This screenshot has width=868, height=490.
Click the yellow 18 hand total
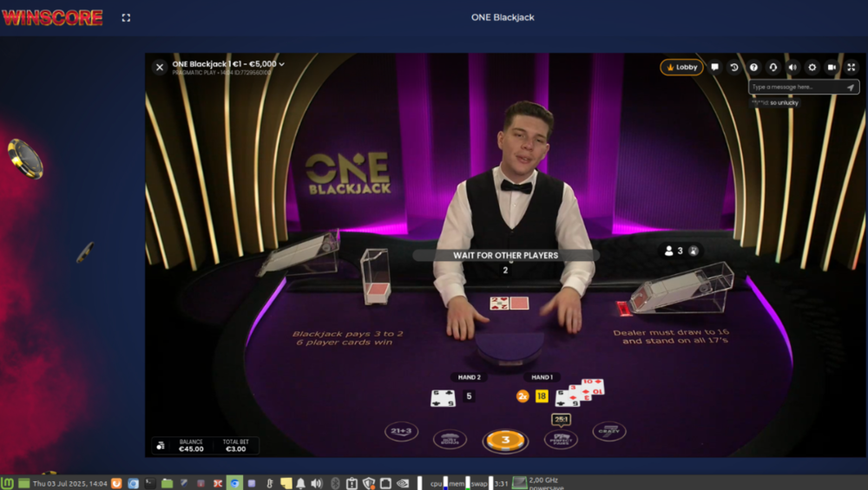click(542, 396)
